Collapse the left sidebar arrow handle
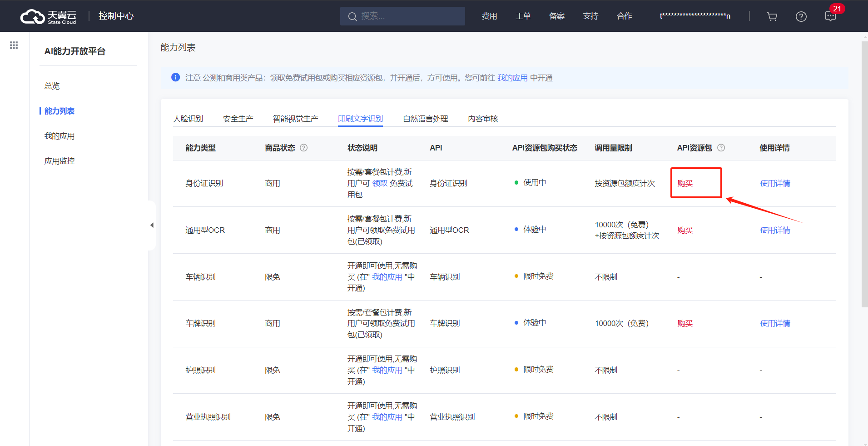Screen dimensions: 868x446 click(152, 225)
